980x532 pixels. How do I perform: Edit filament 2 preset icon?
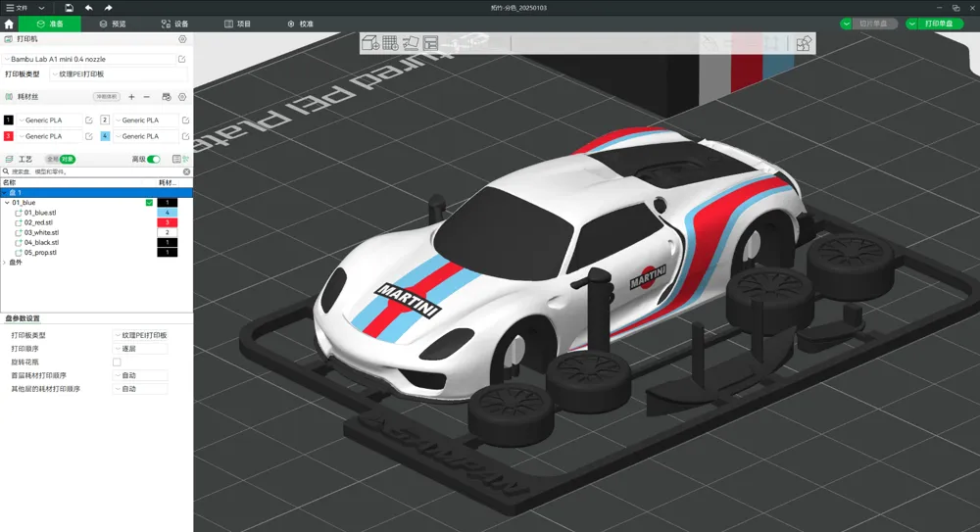click(x=185, y=121)
